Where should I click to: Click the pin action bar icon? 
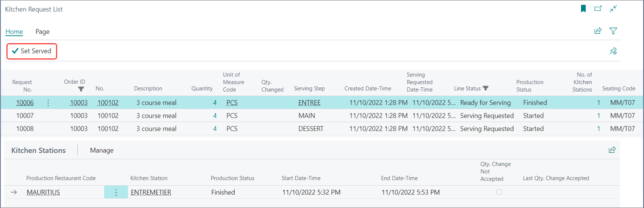613,51
